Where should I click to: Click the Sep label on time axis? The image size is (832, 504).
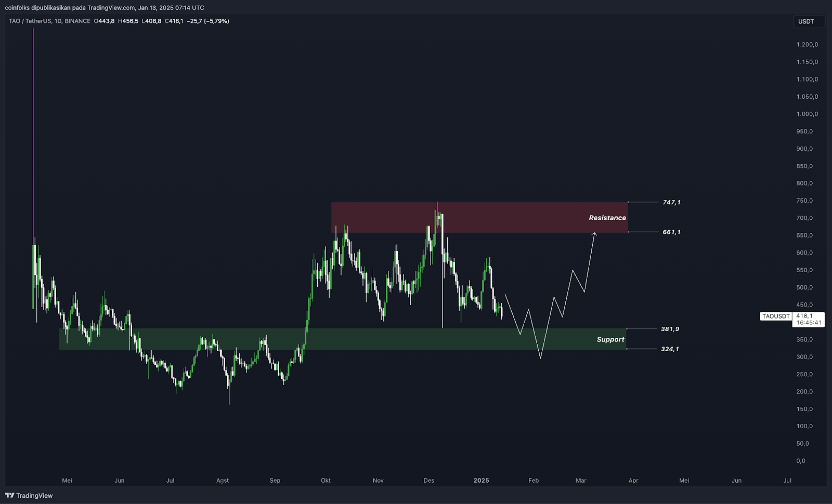pyautogui.click(x=275, y=481)
